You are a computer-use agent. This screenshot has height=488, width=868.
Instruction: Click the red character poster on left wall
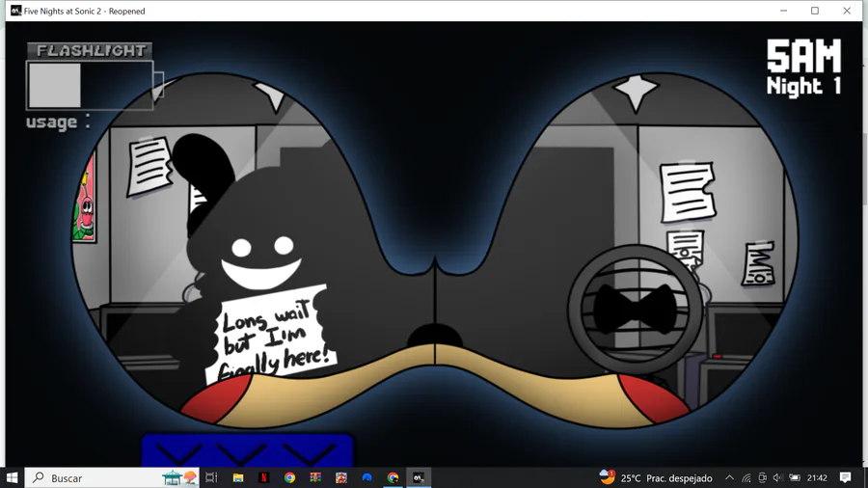(x=85, y=200)
